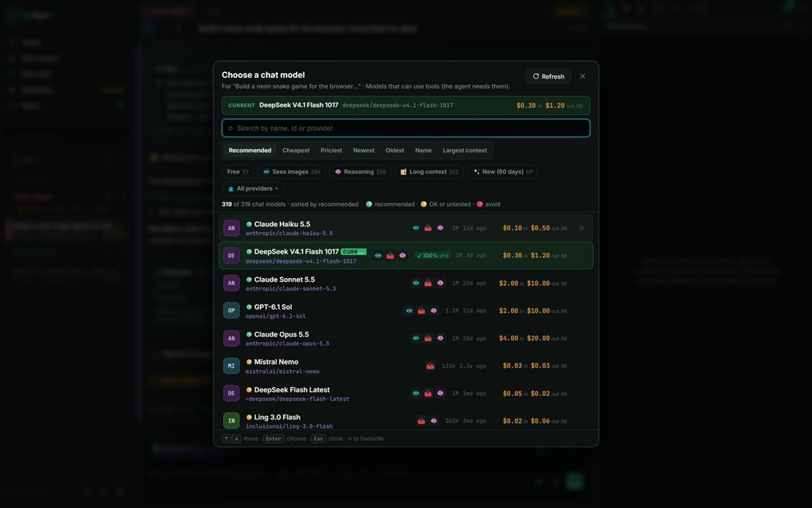This screenshot has width=812, height=508.
Task: Select the Recommended sort tab
Action: (x=250, y=150)
